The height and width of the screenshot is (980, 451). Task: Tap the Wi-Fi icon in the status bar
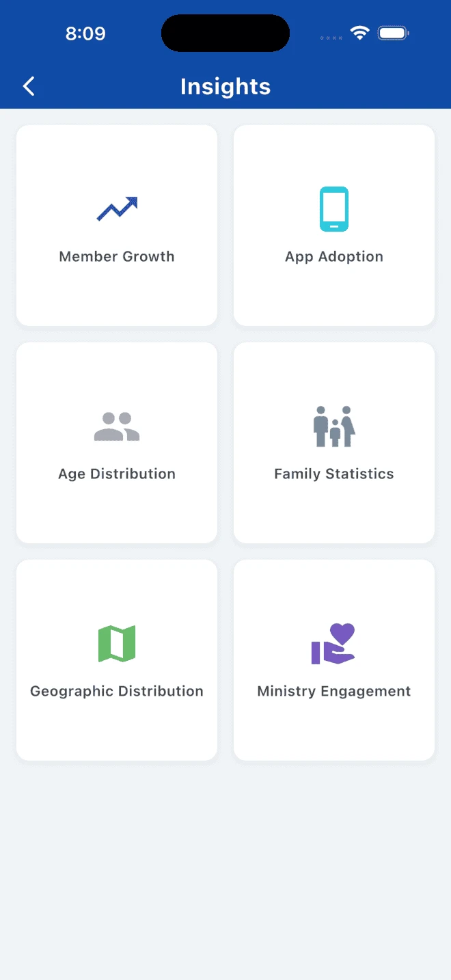point(361,31)
